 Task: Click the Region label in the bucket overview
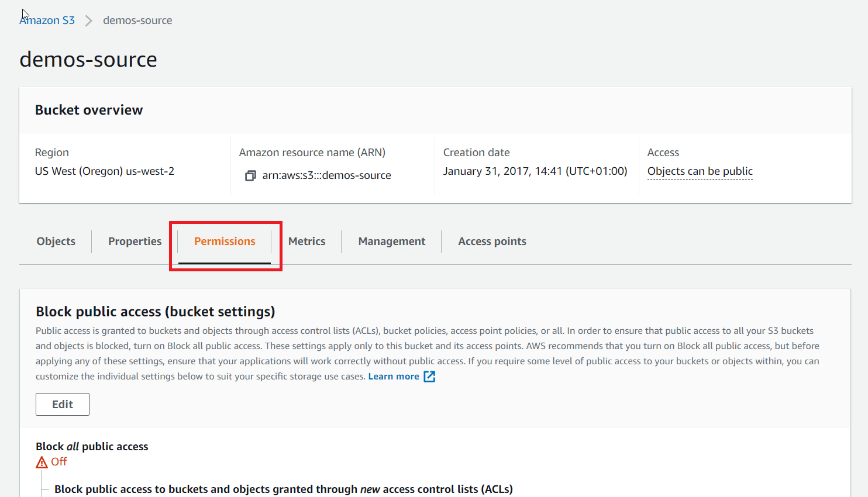pyautogui.click(x=52, y=153)
